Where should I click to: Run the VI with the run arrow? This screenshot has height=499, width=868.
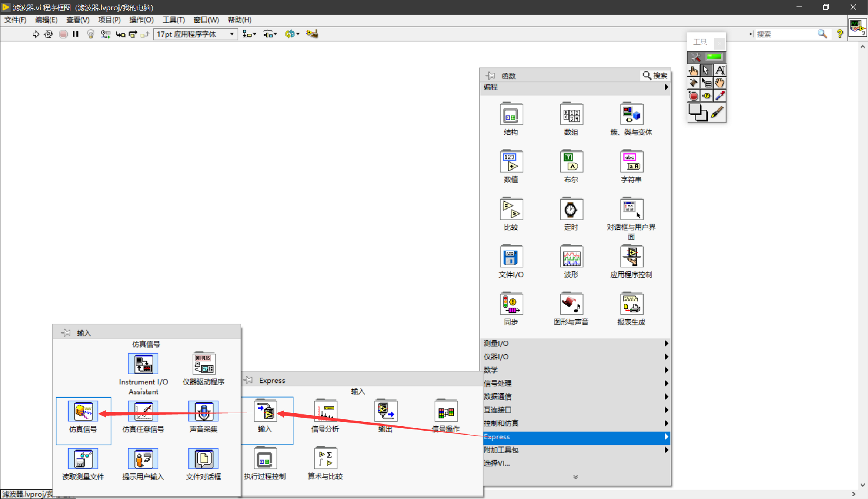[36, 34]
